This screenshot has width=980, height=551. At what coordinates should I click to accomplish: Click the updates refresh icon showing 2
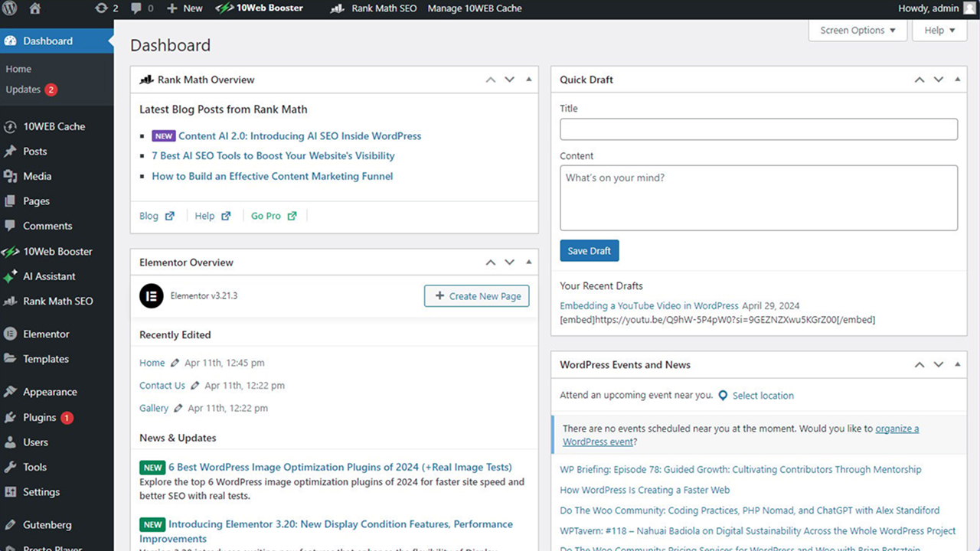100,9
